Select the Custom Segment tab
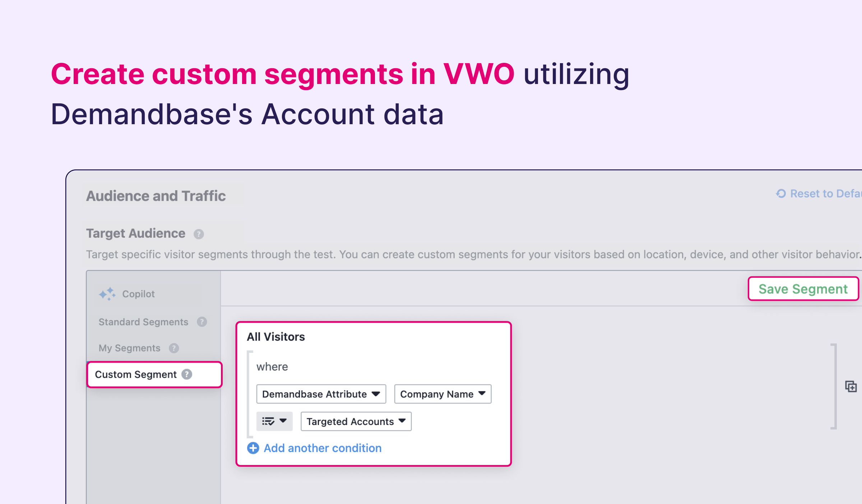862x504 pixels. point(136,374)
